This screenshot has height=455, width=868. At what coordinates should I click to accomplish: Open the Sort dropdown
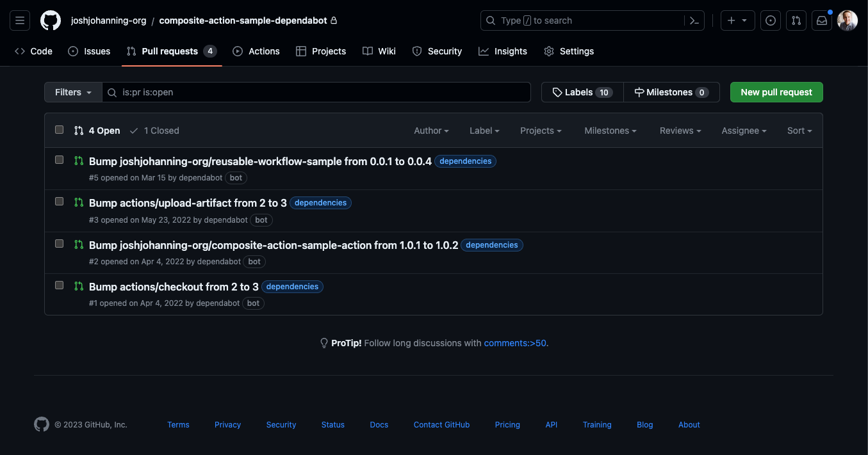(x=799, y=131)
